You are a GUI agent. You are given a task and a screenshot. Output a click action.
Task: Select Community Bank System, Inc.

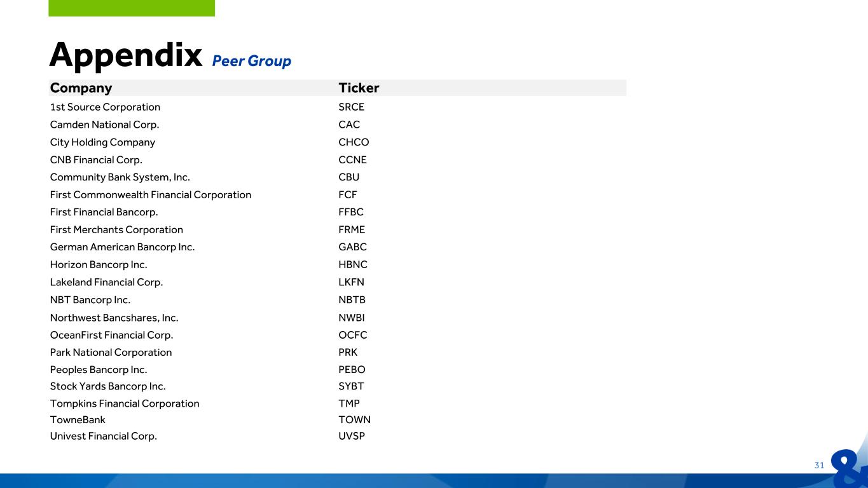click(120, 177)
